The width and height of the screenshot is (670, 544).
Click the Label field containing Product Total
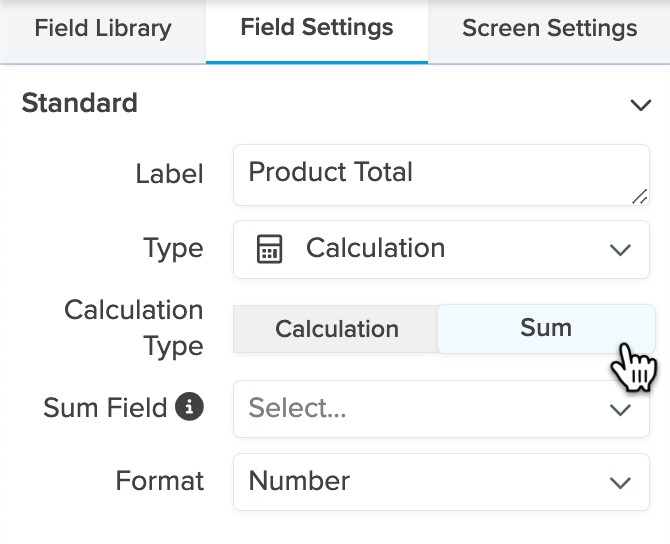pyautogui.click(x=441, y=175)
